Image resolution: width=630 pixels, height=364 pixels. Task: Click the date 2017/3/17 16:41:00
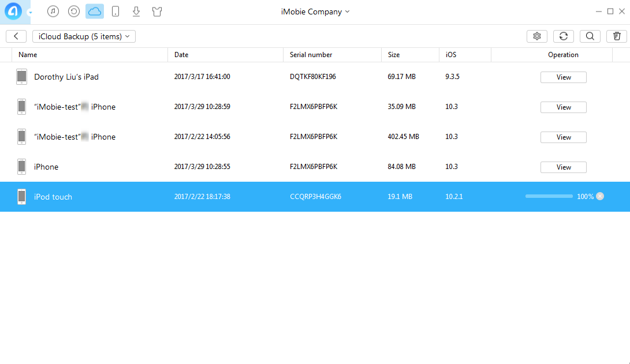(202, 77)
